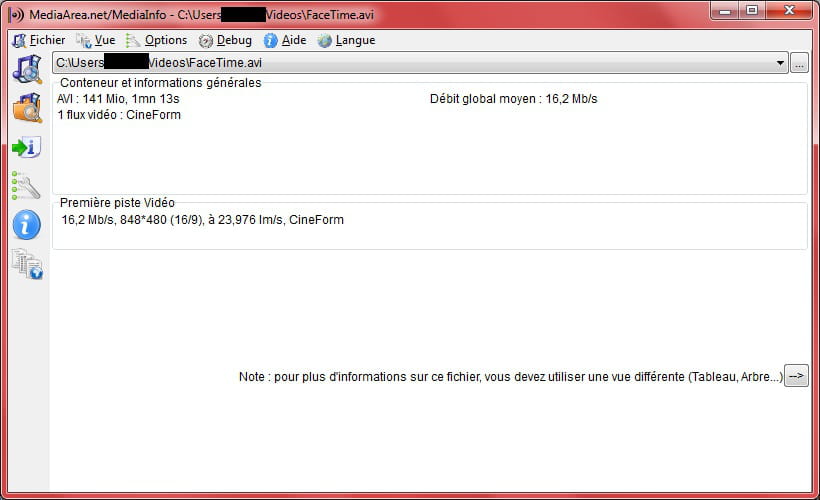Image resolution: width=820 pixels, height=500 pixels.
Task: Open the Vue menu
Action: 96,40
